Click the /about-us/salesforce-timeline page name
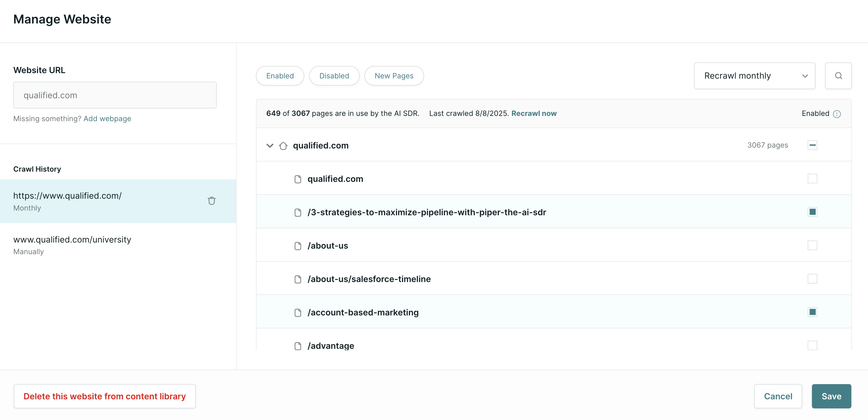The image size is (868, 420). click(x=369, y=279)
